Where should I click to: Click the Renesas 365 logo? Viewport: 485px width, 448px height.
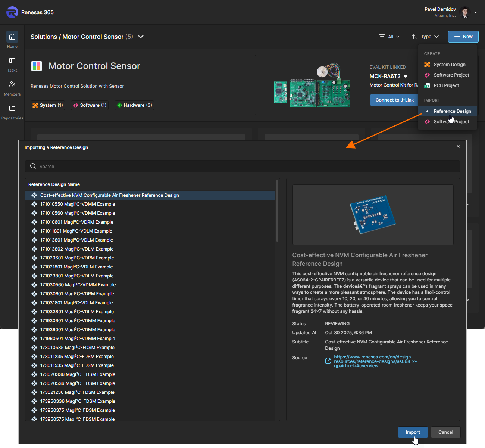point(12,12)
